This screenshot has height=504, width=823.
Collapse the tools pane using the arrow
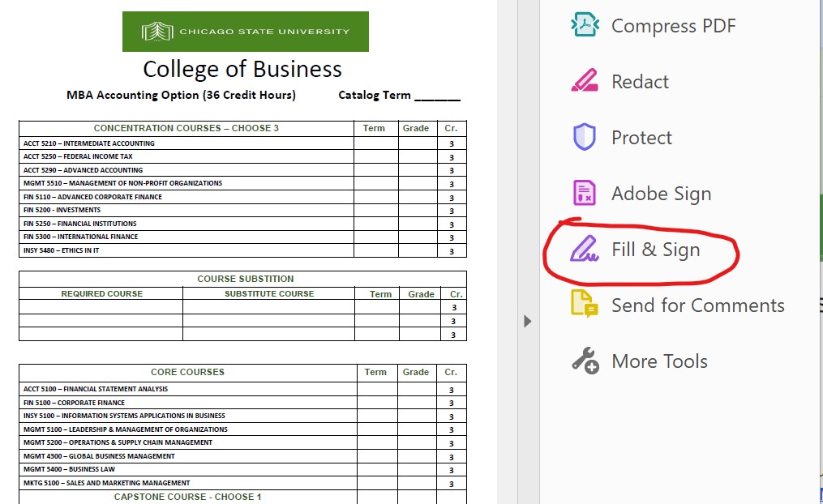[528, 321]
